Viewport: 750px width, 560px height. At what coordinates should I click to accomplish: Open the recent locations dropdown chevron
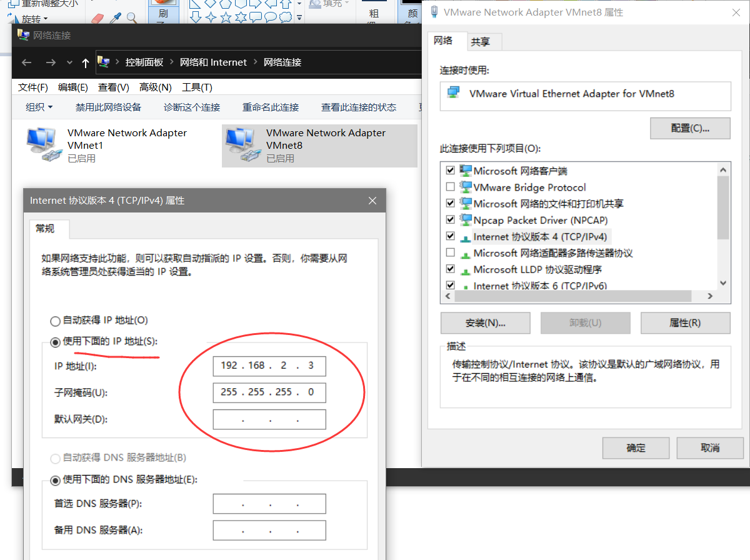click(69, 62)
